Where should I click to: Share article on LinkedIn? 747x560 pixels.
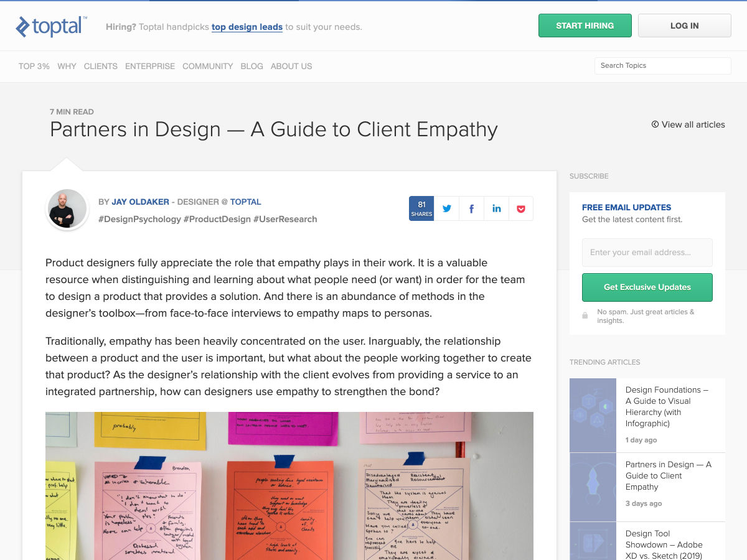point(496,208)
